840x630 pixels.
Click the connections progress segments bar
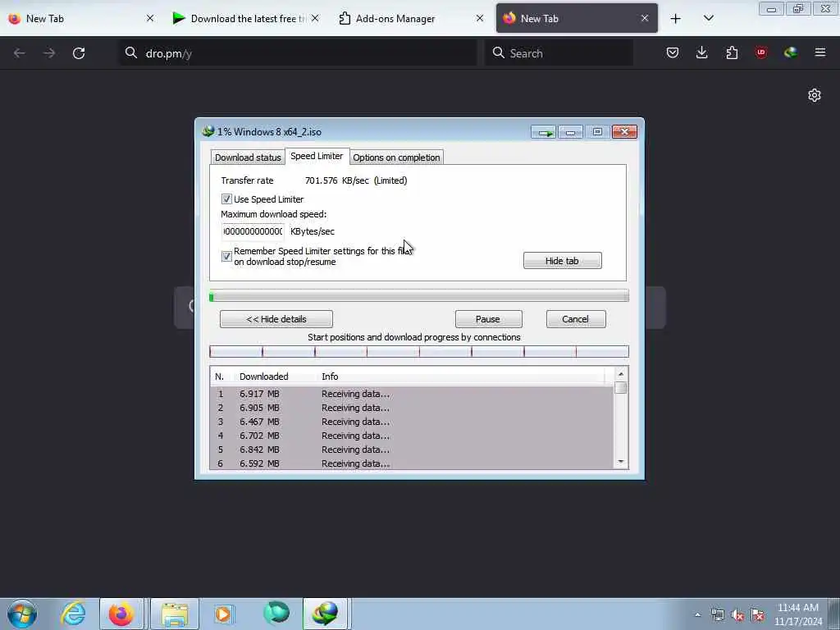click(x=419, y=352)
